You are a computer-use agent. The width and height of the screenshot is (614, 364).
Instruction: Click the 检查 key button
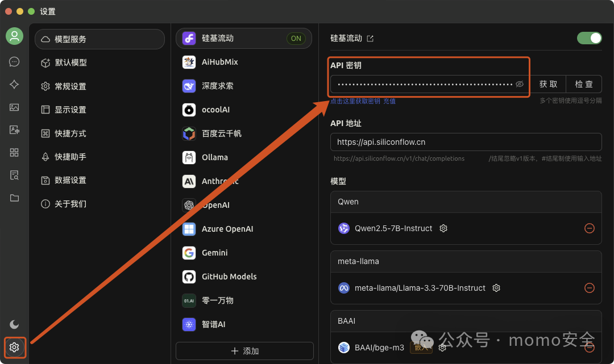click(584, 84)
